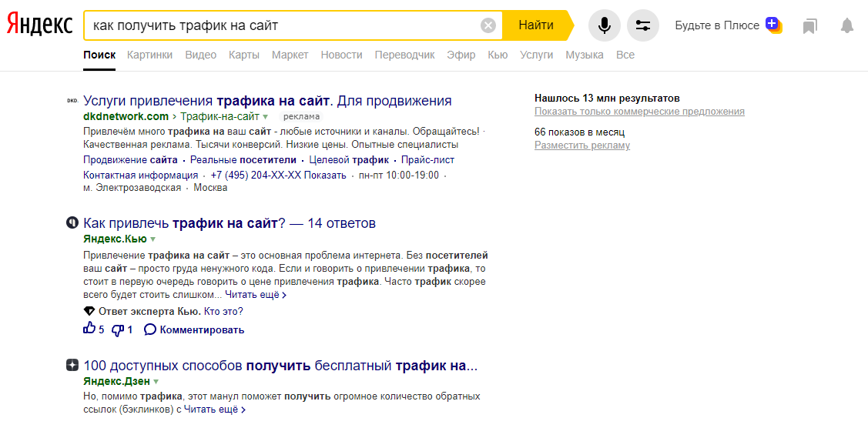Viewport: 868px width, 428px height.
Task: Like the answer with thumbs up
Action: pyautogui.click(x=89, y=329)
